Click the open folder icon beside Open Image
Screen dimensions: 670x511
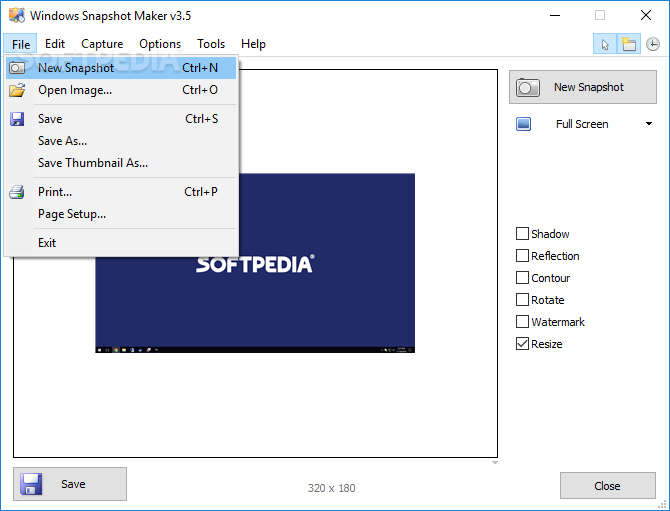click(x=17, y=90)
